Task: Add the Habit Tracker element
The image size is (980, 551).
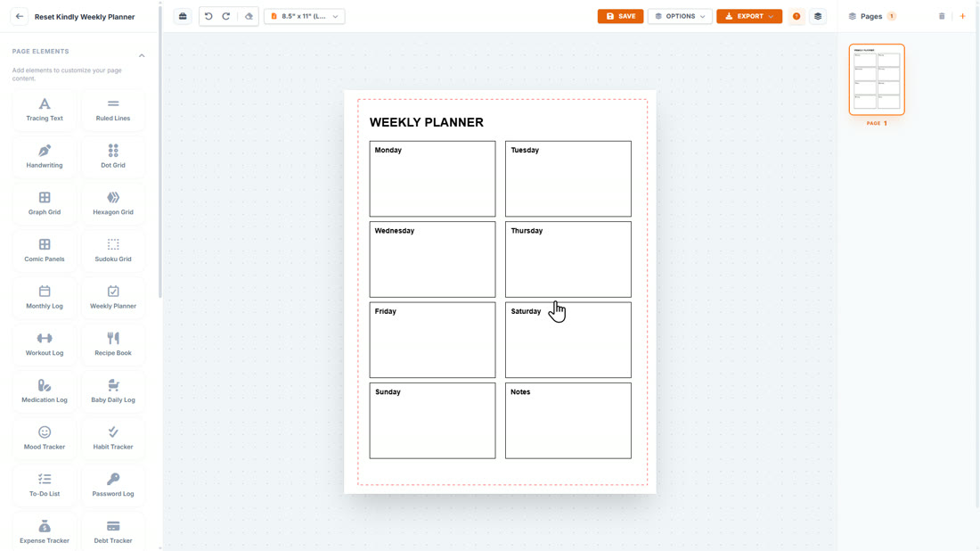Action: coord(113,439)
